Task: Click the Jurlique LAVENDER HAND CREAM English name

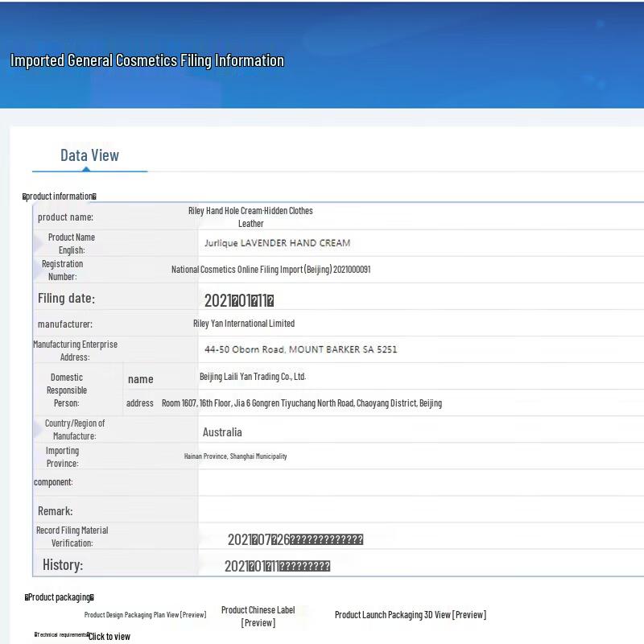Action: point(277,243)
